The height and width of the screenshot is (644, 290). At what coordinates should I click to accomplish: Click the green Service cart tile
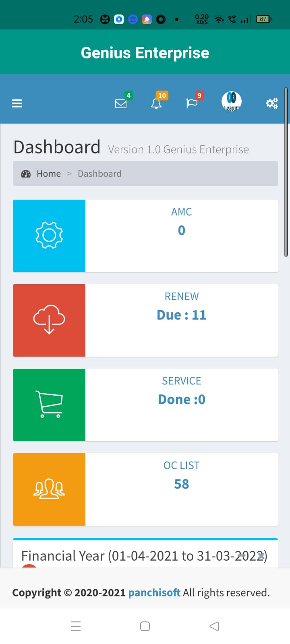coord(49,405)
